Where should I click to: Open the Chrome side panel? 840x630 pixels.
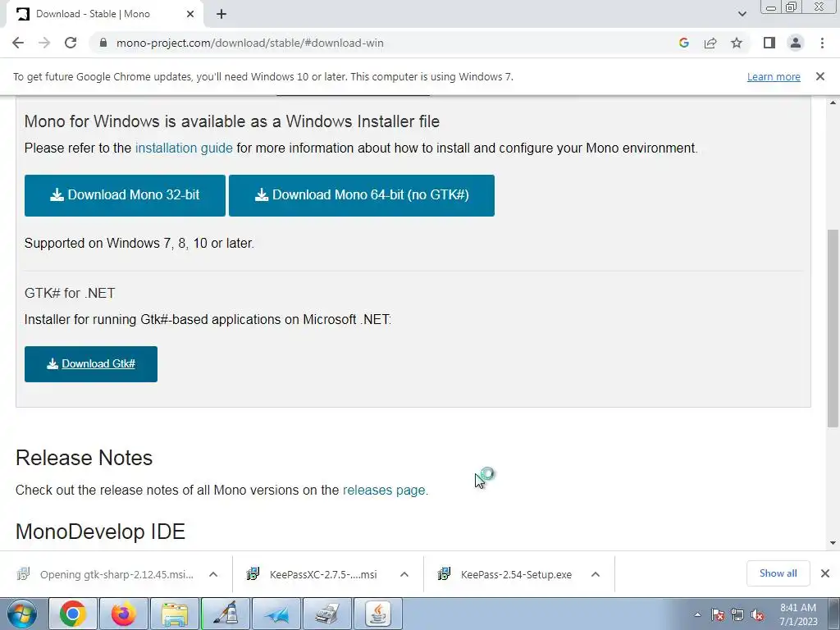click(x=769, y=43)
